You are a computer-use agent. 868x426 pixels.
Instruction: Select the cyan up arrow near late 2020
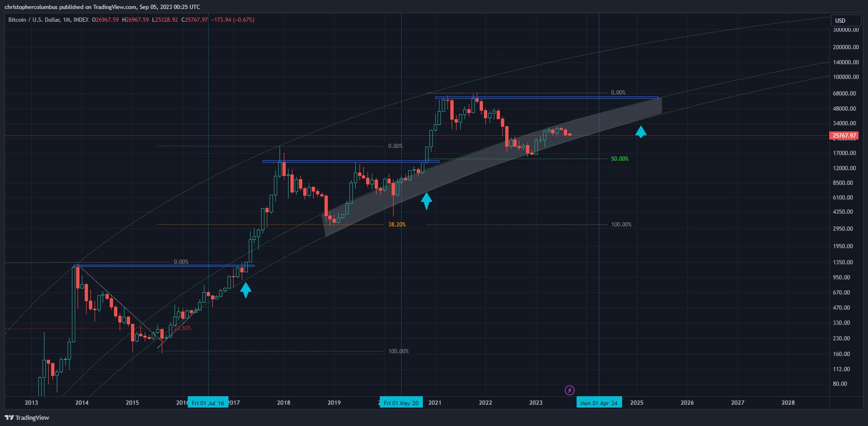pos(426,201)
